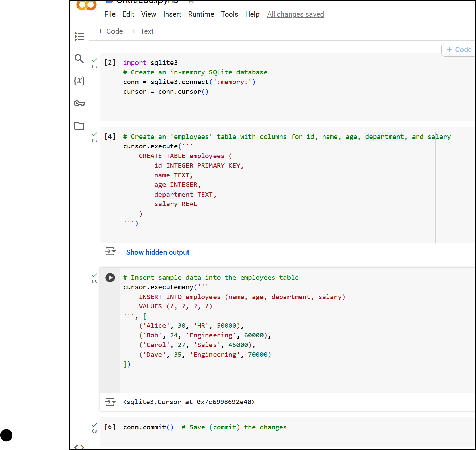The height and width of the screenshot is (450, 476).
Task: Toggle output icon beside Show hidden output
Action: [x=110, y=251]
